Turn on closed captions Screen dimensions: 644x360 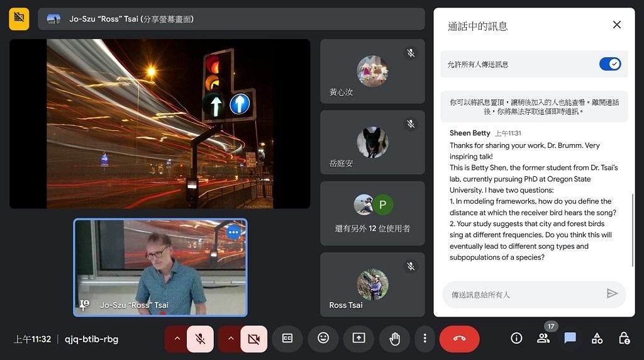tap(287, 339)
